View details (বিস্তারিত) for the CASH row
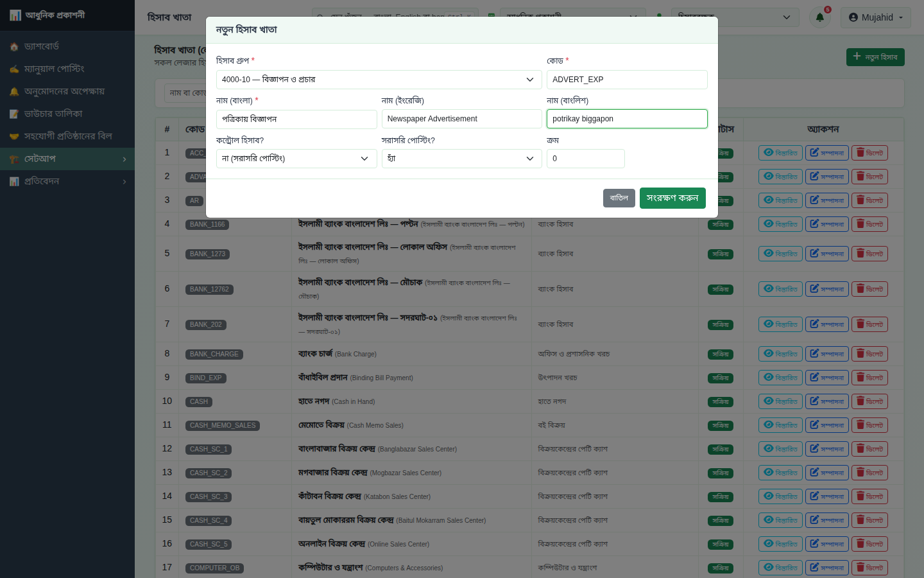 [x=781, y=401]
